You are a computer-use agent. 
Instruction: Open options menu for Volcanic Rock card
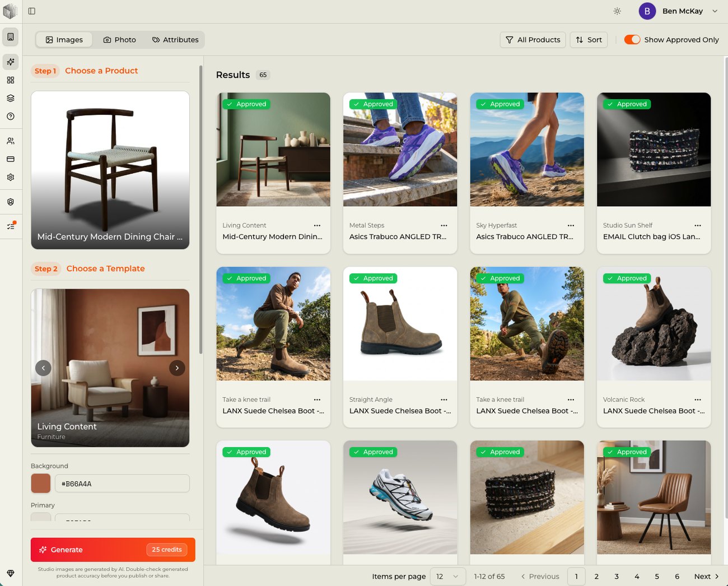point(698,399)
